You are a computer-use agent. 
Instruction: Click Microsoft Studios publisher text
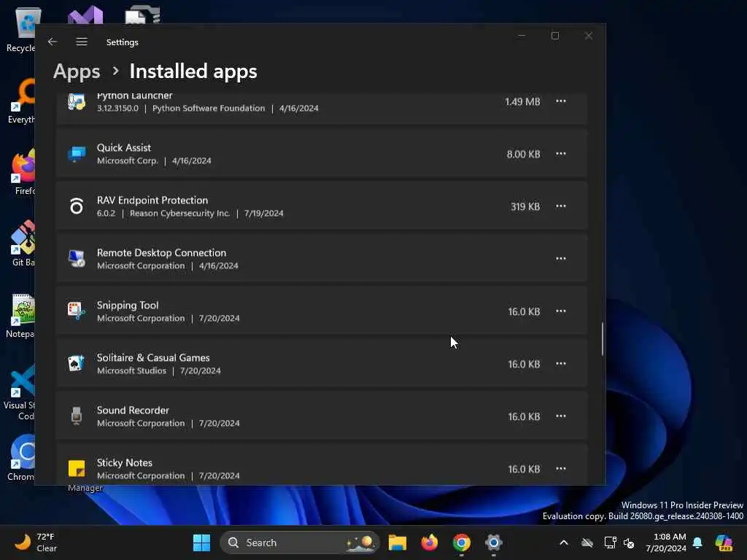tap(131, 370)
